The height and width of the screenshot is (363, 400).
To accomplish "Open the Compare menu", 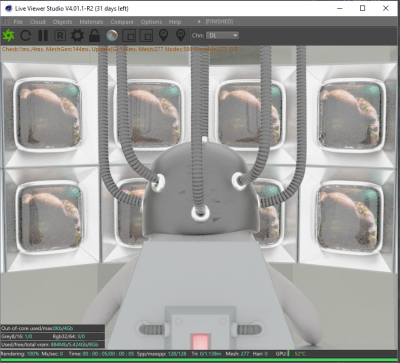I will [122, 22].
